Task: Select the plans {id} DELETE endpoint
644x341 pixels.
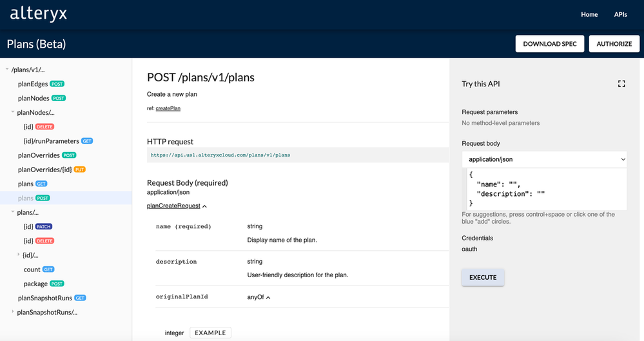Action: (x=39, y=240)
